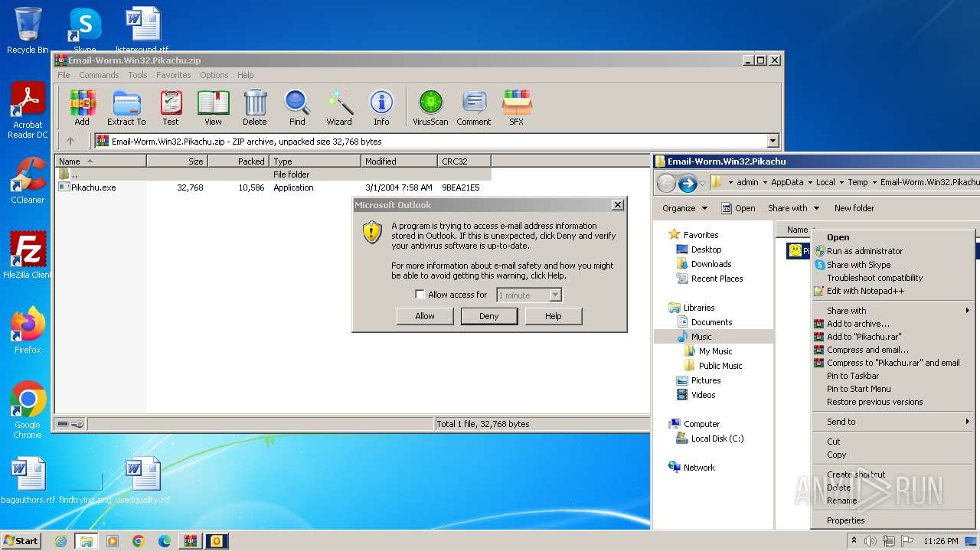The width and height of the screenshot is (980, 551).
Task: Open Skype desktop shortcut
Action: tap(85, 30)
